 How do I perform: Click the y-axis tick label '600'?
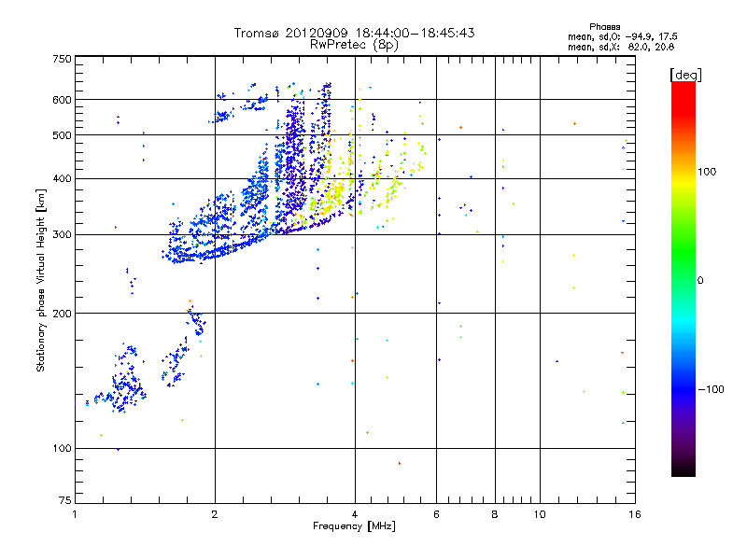(62, 100)
